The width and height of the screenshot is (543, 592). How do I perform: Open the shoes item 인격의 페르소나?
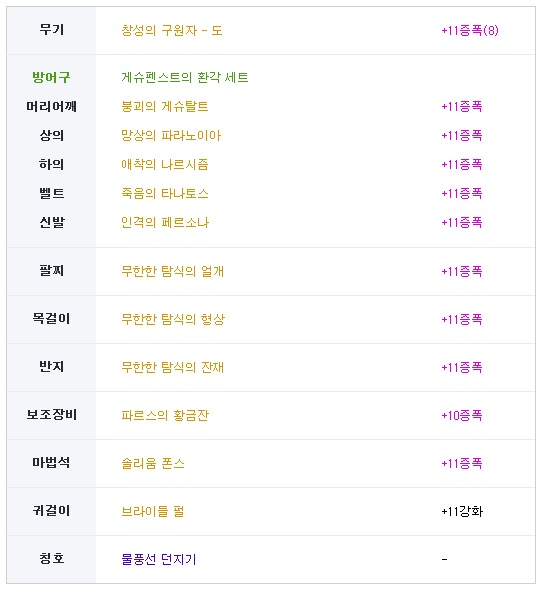pyautogui.click(x=165, y=222)
